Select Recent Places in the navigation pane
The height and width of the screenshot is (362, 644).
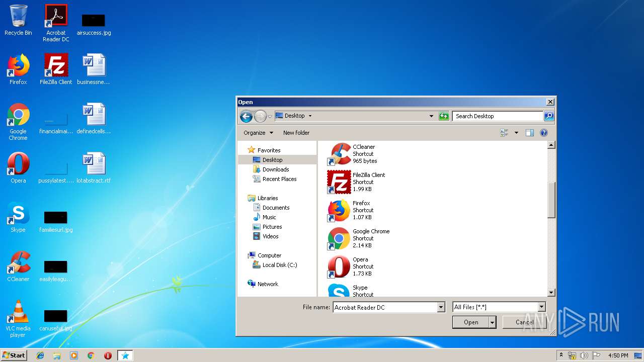click(275, 179)
